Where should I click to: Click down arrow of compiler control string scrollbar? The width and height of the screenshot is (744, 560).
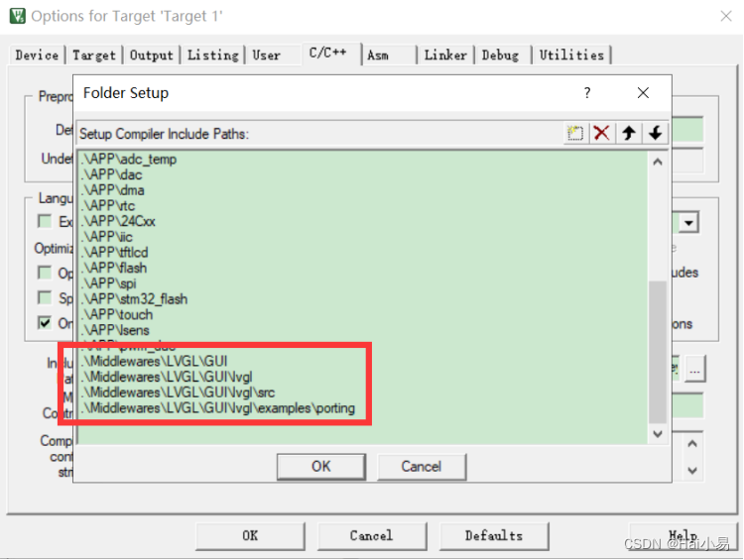coord(692,471)
